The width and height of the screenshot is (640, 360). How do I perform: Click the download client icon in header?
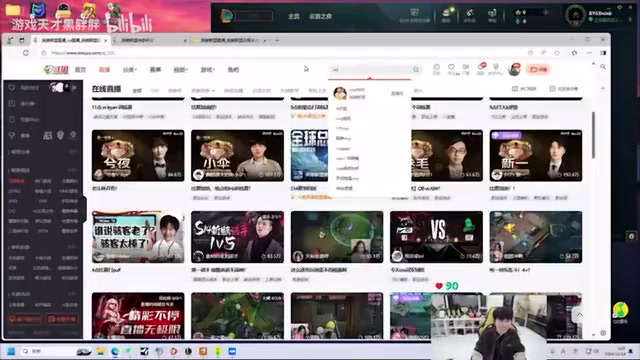466,69
